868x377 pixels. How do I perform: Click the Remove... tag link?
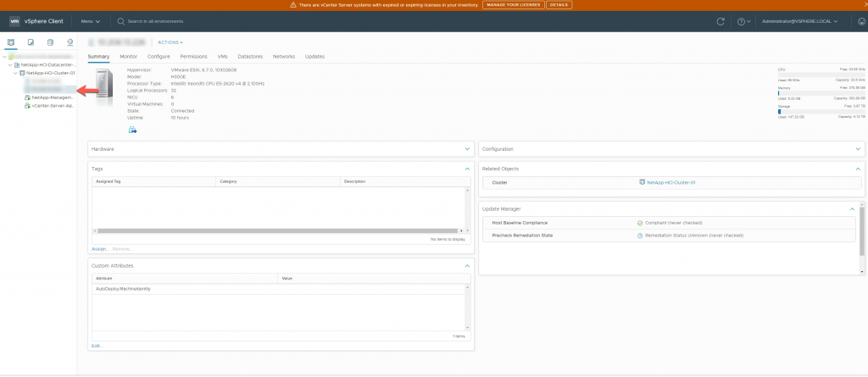(122, 249)
